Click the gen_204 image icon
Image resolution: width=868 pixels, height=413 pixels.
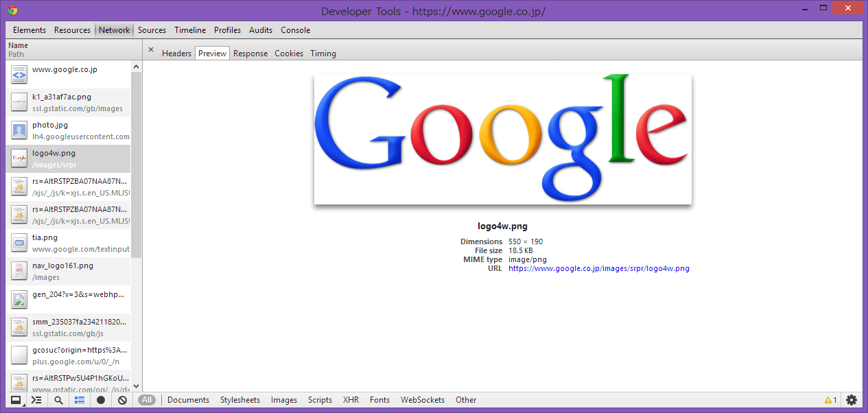[19, 299]
